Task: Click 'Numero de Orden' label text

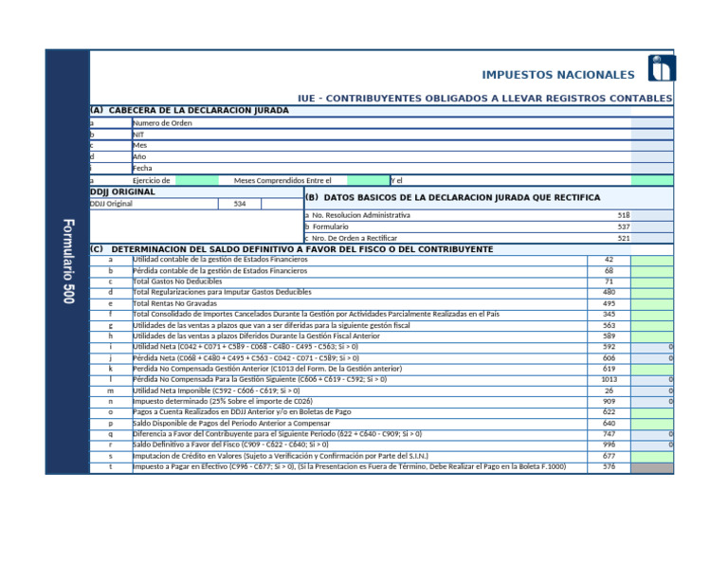Action: coord(162,123)
